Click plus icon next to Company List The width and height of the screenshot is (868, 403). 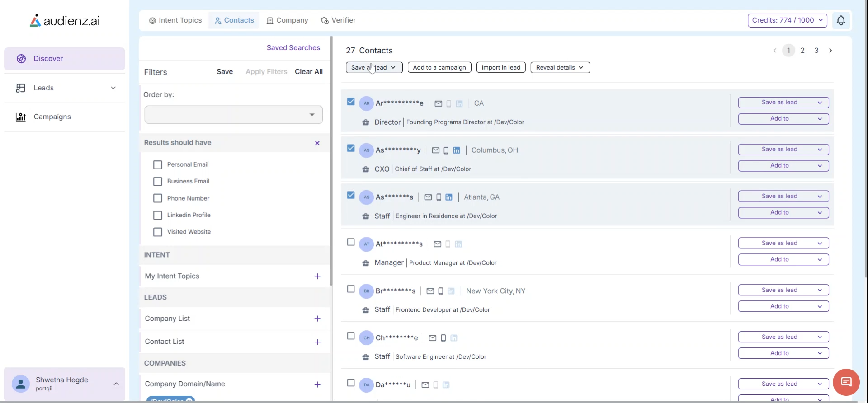[x=317, y=319]
